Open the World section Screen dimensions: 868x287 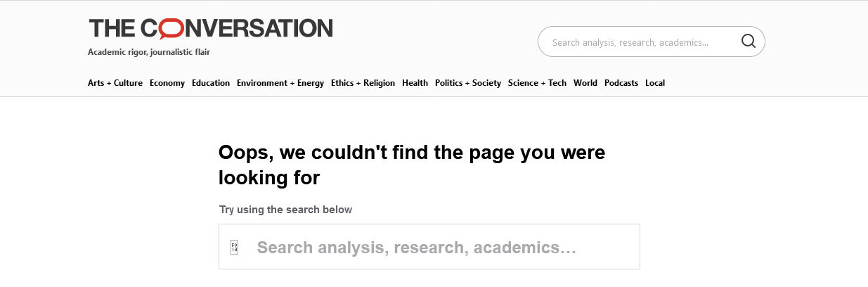point(585,83)
